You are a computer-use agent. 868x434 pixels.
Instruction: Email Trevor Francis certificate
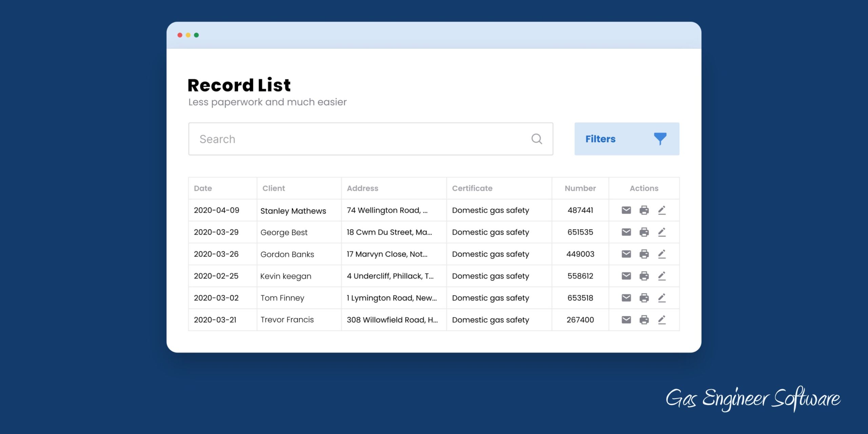[626, 319]
